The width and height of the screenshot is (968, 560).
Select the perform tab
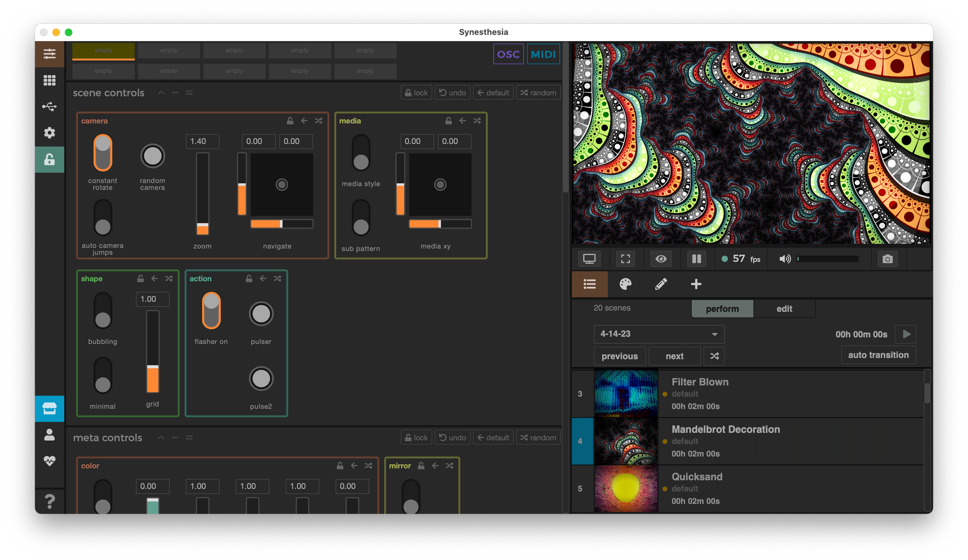(x=722, y=309)
